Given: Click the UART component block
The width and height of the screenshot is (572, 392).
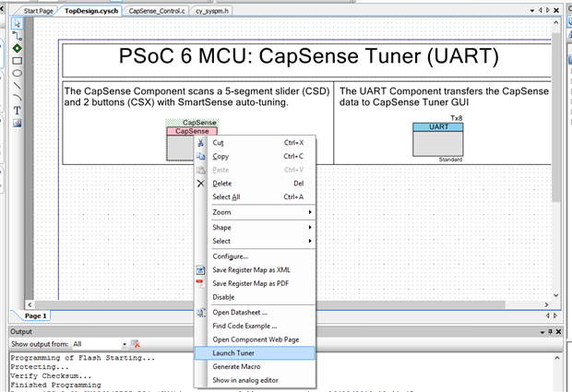Looking at the screenshot, I should [437, 139].
